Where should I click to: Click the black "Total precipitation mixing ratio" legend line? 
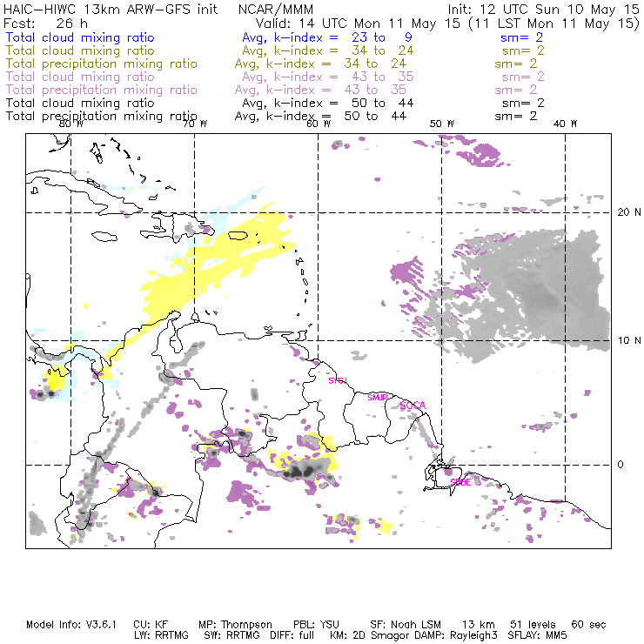[x=102, y=117]
